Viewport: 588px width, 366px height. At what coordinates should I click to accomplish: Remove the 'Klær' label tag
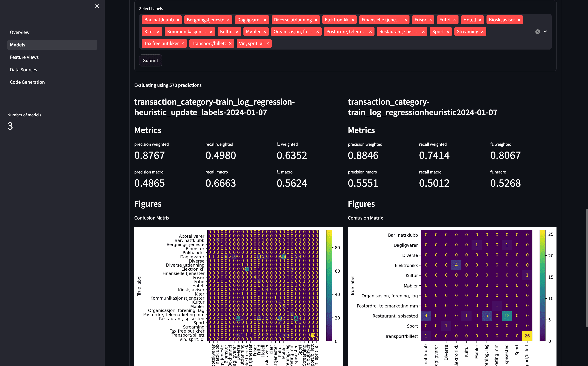tap(158, 32)
